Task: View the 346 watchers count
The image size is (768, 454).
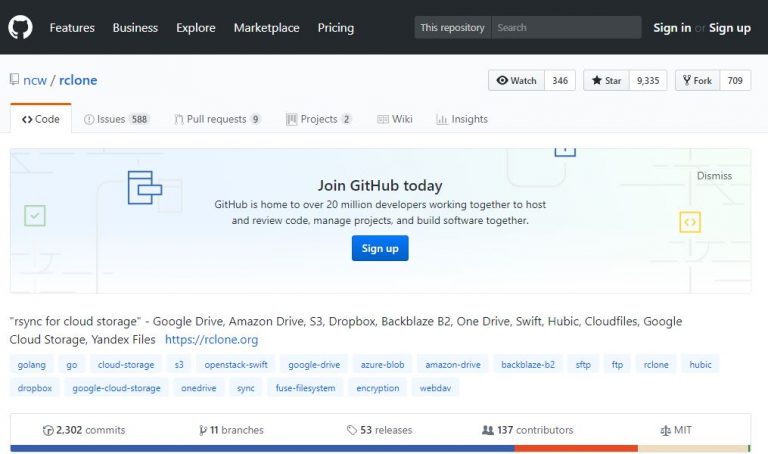Action: click(x=560, y=80)
